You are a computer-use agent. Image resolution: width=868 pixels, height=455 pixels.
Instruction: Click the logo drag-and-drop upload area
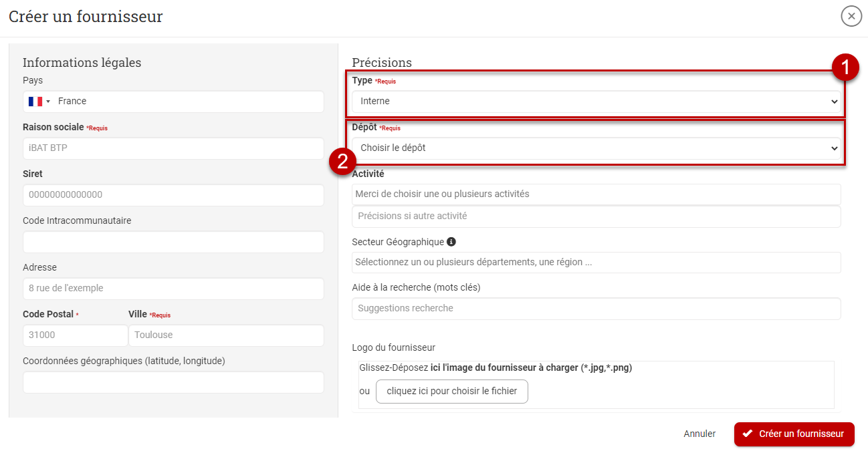coord(596,385)
